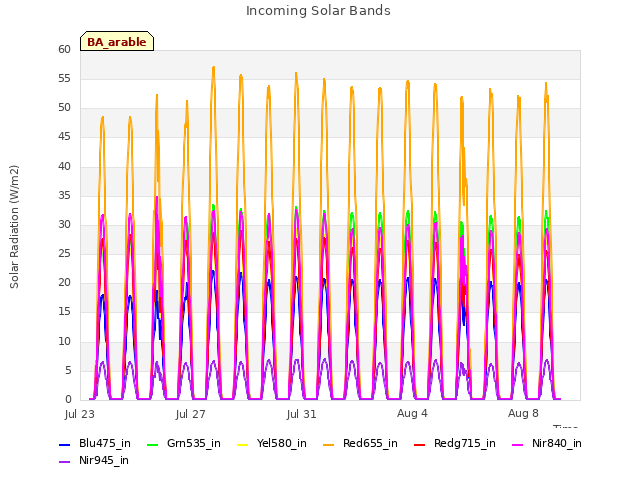Click the 15 y-axis tick label
Viewport: 640px width, 480px height.
(64, 312)
